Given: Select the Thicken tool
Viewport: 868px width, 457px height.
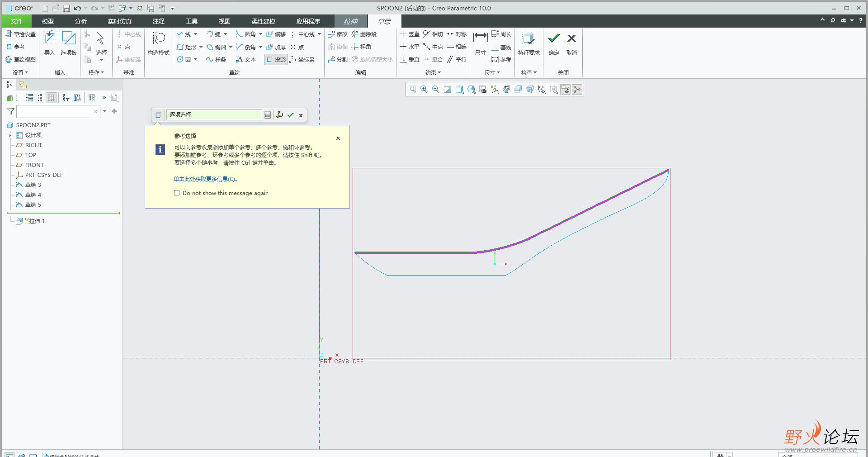Looking at the screenshot, I should tap(276, 47).
